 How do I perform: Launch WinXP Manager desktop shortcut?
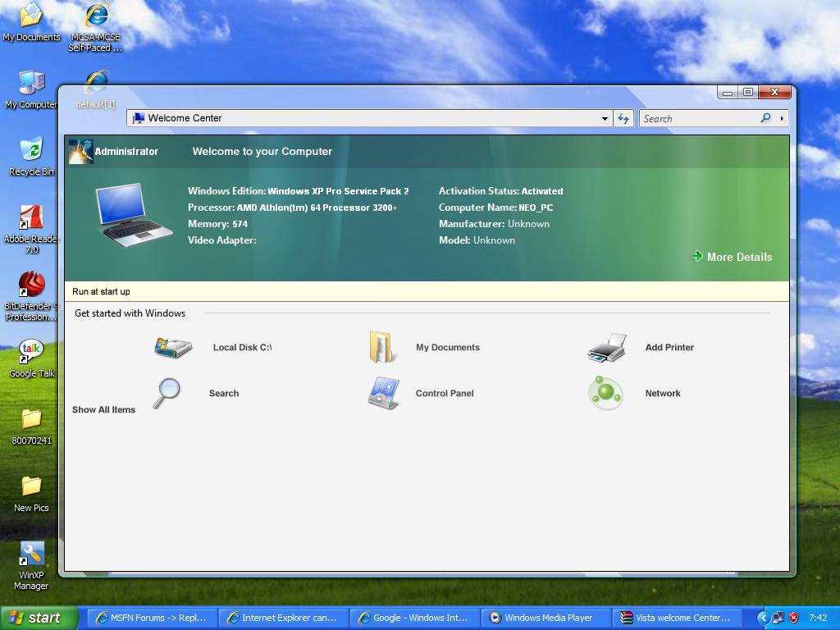[31, 566]
